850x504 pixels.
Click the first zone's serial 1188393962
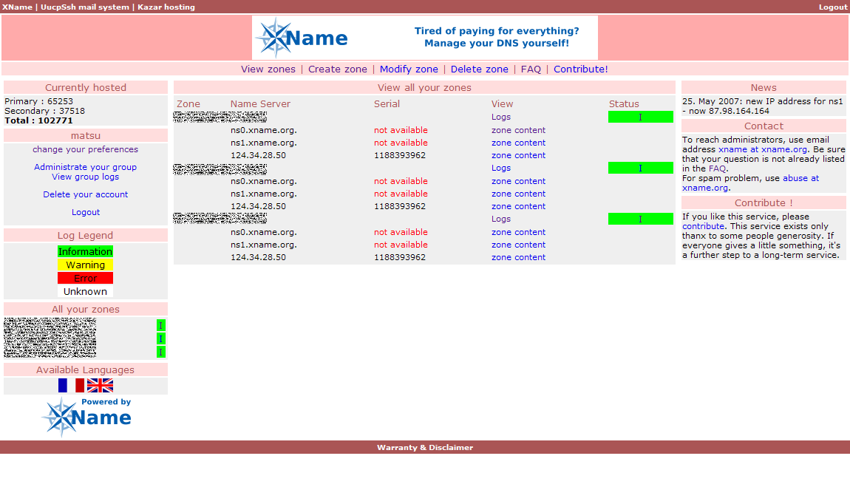pyautogui.click(x=400, y=155)
